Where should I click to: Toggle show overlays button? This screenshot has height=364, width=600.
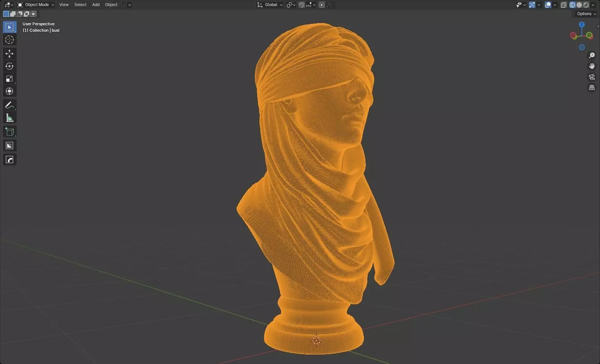[548, 5]
